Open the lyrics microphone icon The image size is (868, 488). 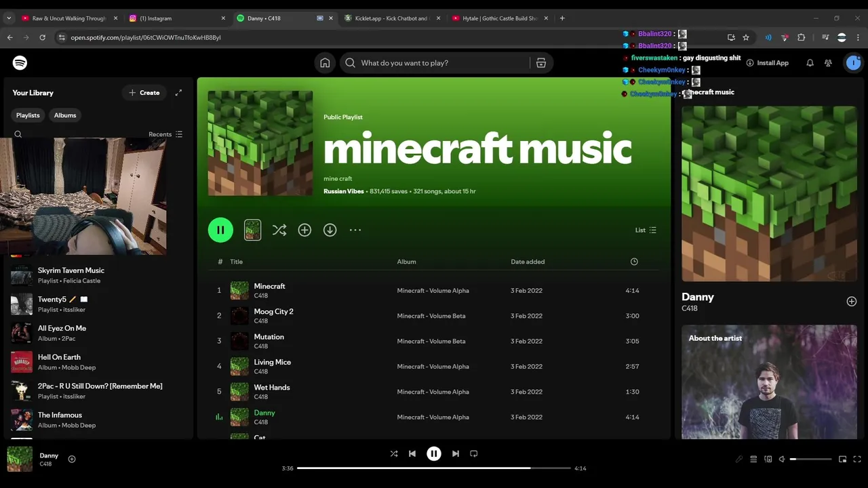click(739, 459)
